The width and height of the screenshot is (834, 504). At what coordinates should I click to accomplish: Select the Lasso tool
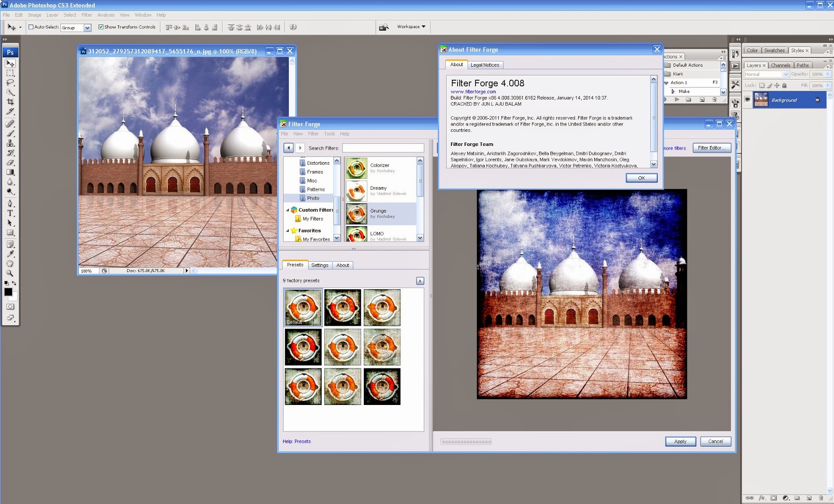coord(10,82)
